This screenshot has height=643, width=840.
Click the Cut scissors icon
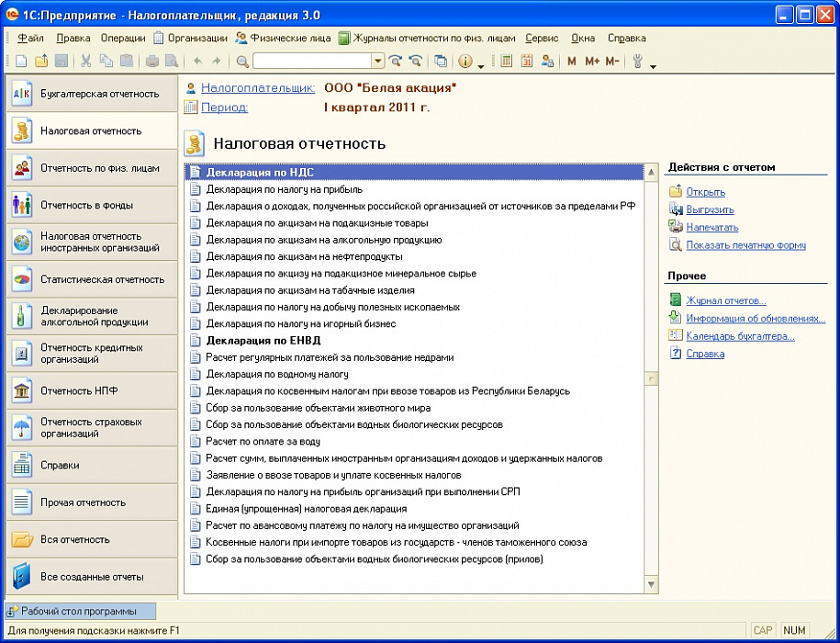coord(85,61)
